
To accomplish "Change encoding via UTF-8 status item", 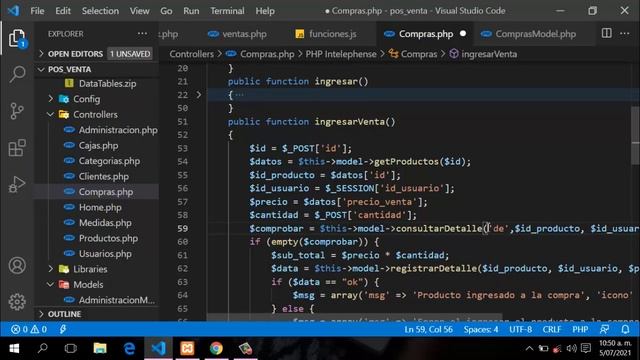I will [520, 329].
